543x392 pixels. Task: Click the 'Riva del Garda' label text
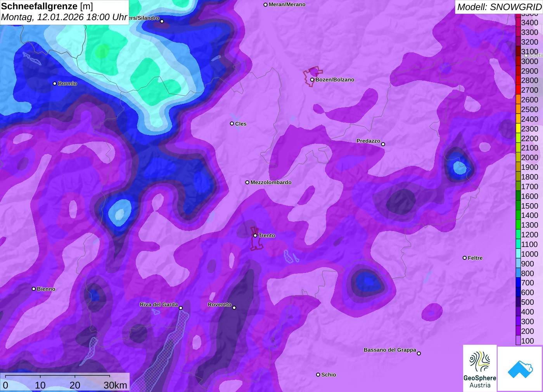click(x=159, y=304)
